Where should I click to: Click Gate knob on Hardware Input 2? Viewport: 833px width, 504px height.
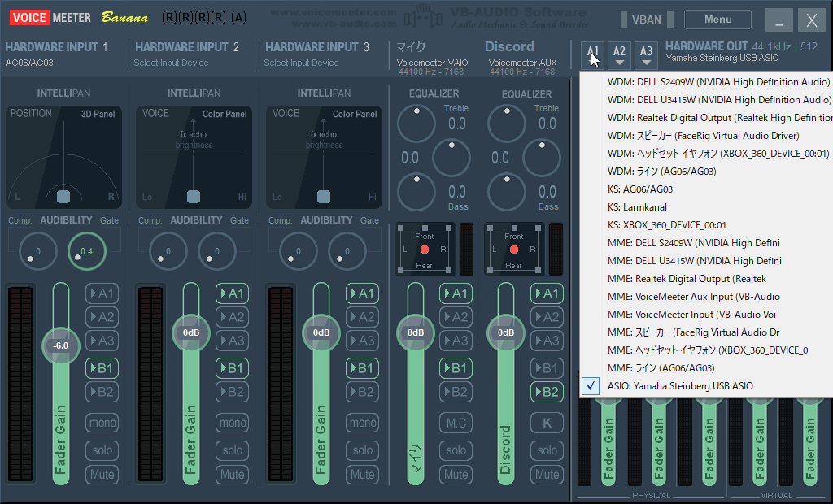(216, 251)
